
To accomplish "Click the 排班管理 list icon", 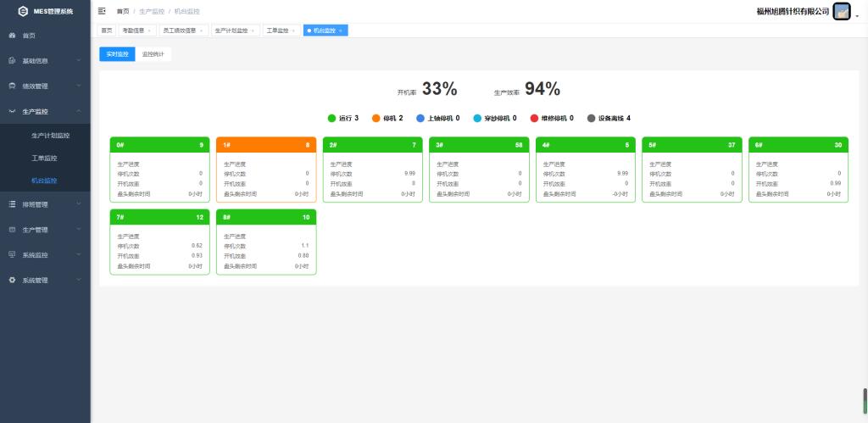I will [x=12, y=204].
